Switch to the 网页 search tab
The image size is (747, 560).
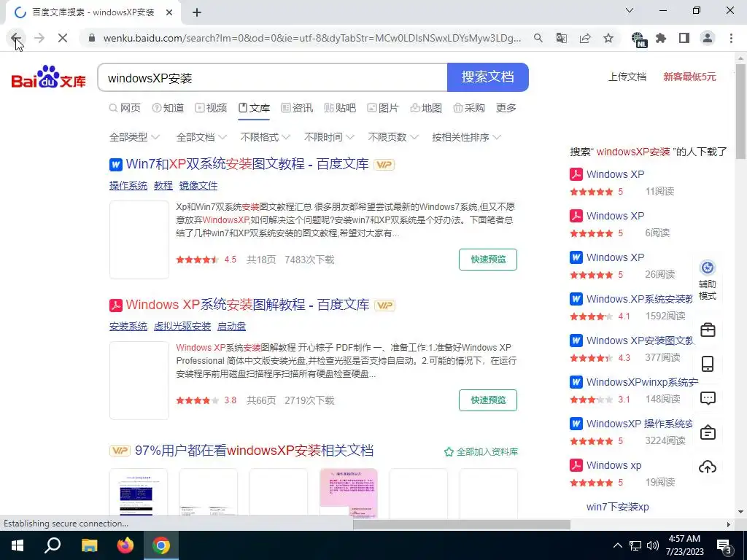125,108
